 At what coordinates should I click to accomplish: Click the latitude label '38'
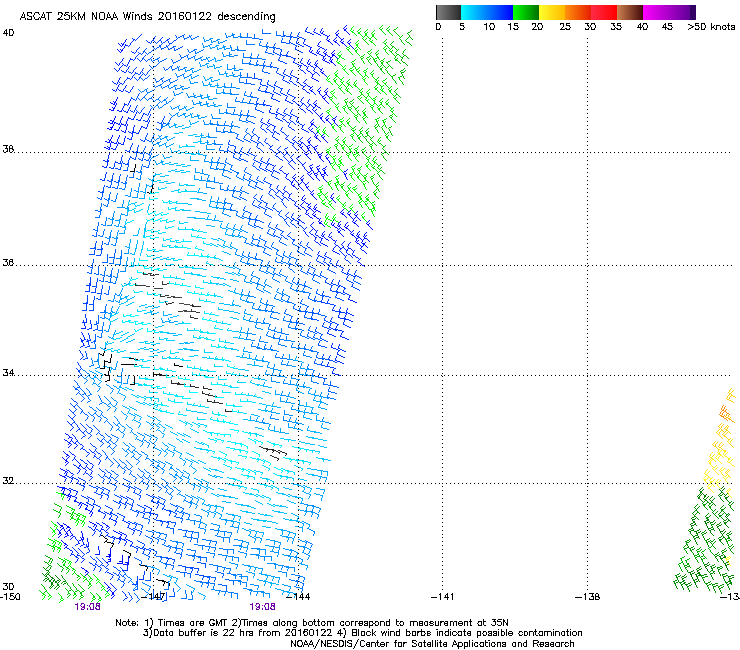(8, 150)
